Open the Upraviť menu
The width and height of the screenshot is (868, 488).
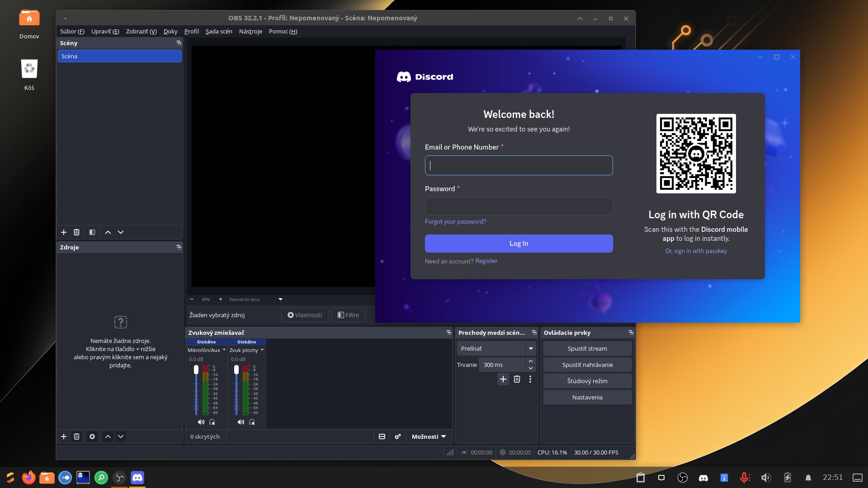coord(105,31)
